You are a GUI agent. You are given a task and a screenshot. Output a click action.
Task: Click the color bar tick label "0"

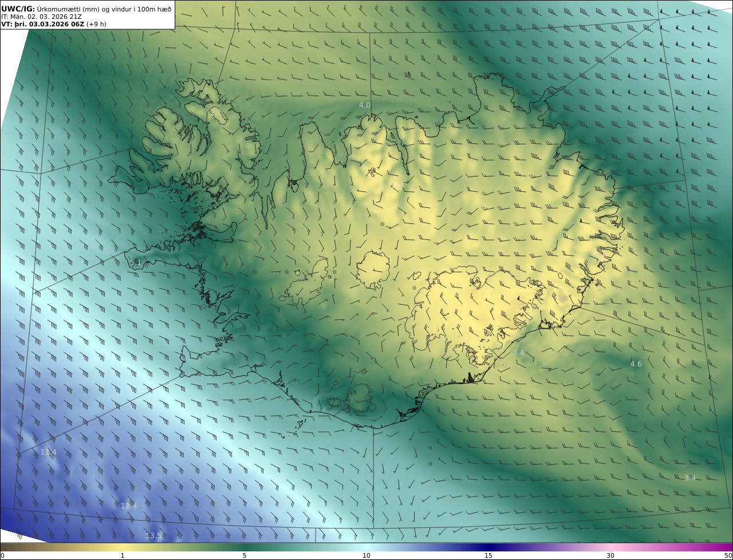coord(2,555)
